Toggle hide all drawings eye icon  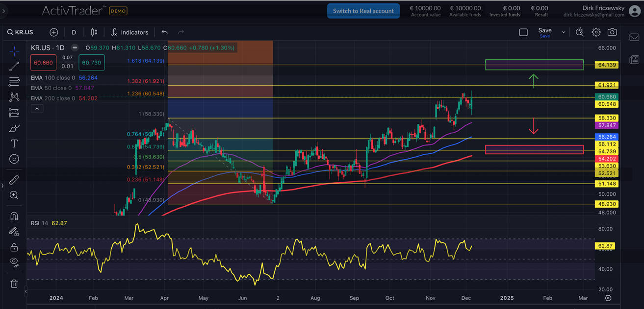click(14, 262)
